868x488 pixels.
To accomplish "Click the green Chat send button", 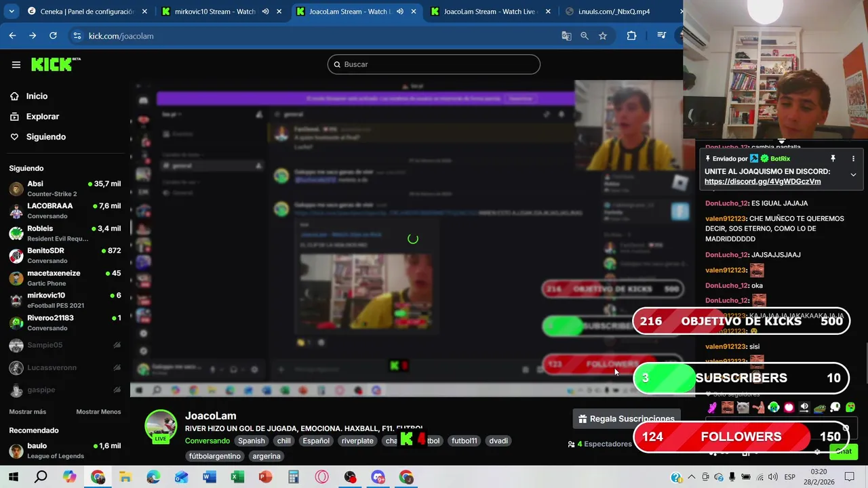I will (x=844, y=451).
